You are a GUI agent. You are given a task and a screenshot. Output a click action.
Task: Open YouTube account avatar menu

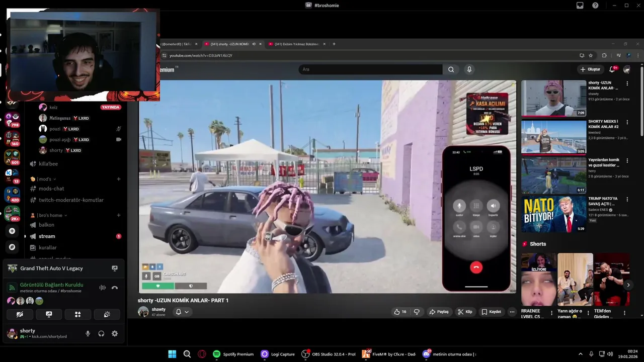pyautogui.click(x=627, y=69)
